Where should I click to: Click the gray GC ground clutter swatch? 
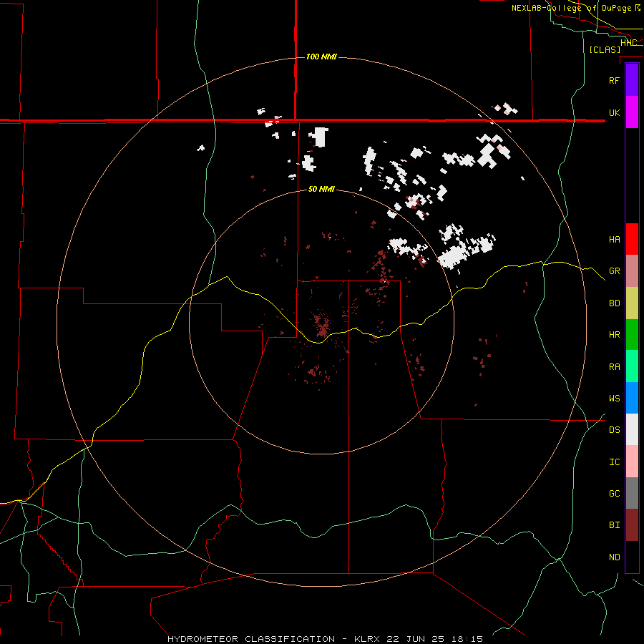632,493
